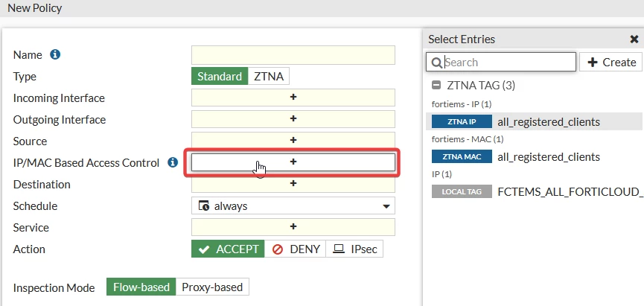Image resolution: width=644 pixels, height=306 pixels.
Task: Open the Schedule dropdown set to always
Action: click(x=293, y=205)
